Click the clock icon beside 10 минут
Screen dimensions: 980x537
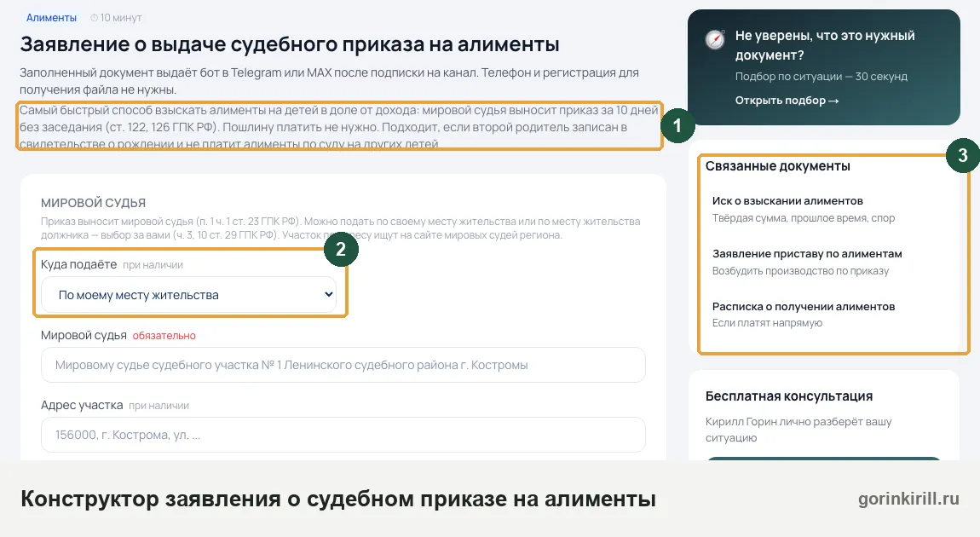(94, 18)
